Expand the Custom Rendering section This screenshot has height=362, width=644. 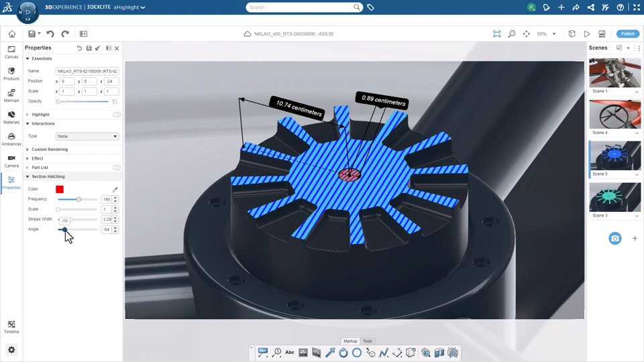tap(28, 149)
